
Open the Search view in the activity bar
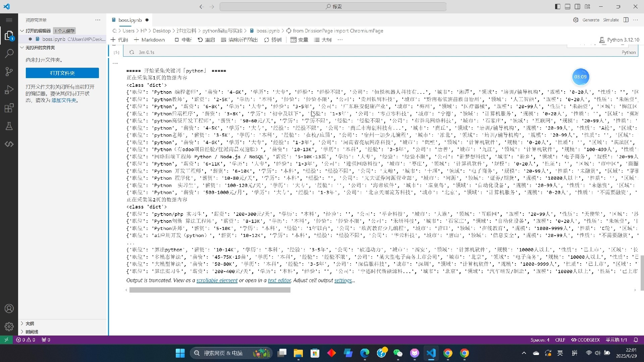[x=9, y=53]
